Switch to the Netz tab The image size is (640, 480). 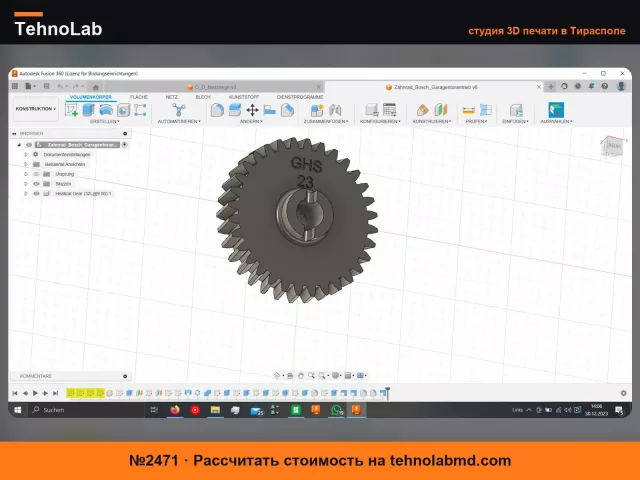[x=171, y=97]
